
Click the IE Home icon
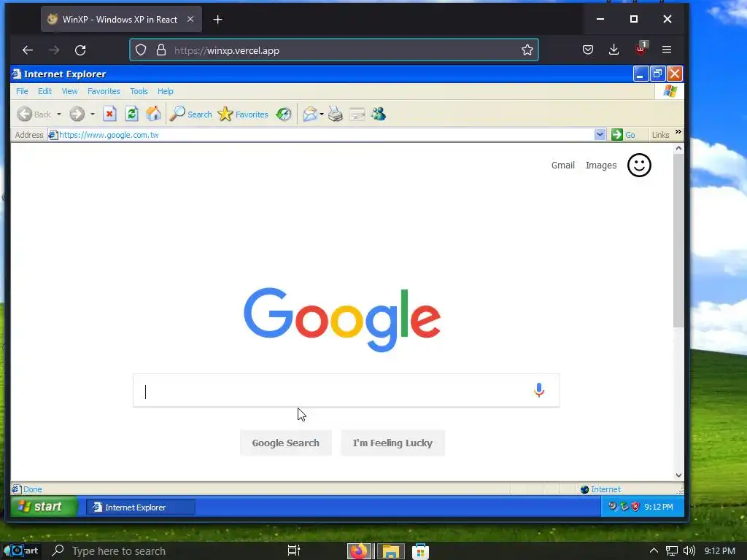click(x=153, y=114)
